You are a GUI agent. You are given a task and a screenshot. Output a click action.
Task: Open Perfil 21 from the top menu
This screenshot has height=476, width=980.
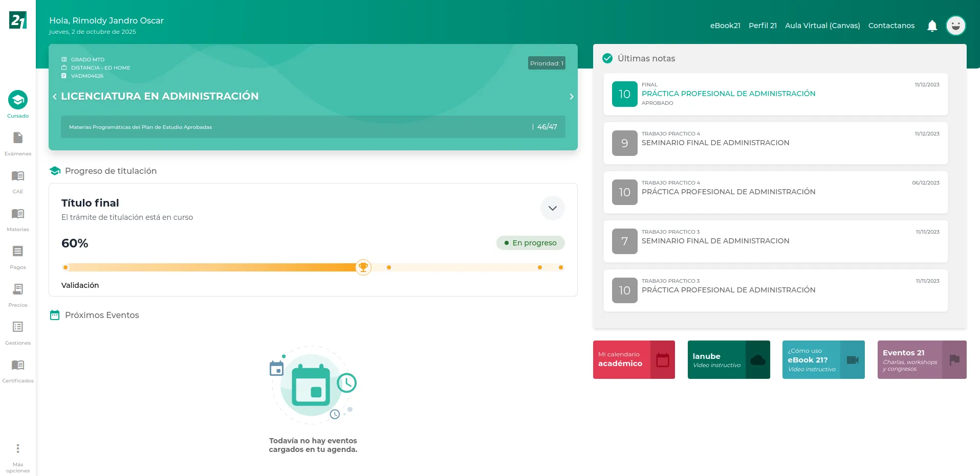(762, 26)
